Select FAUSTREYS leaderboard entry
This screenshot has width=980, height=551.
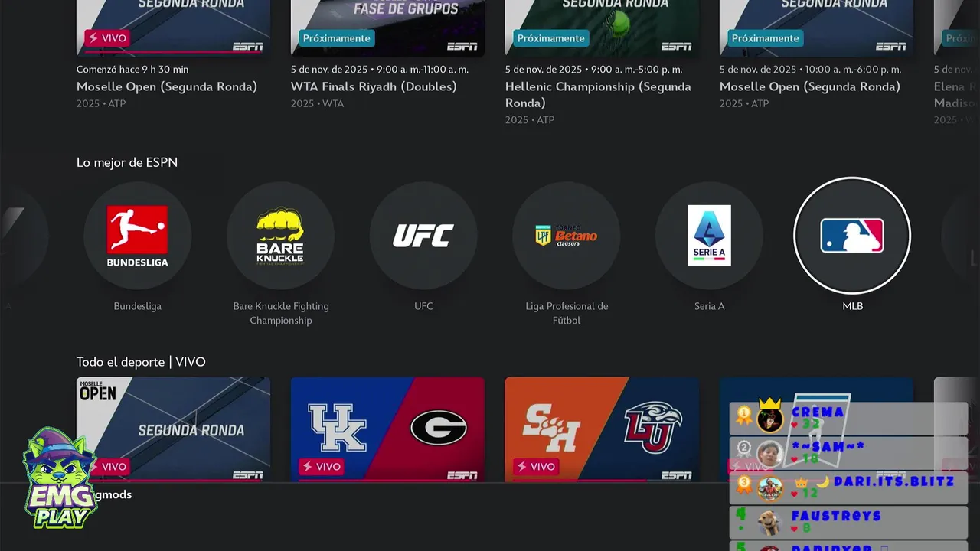click(x=848, y=522)
